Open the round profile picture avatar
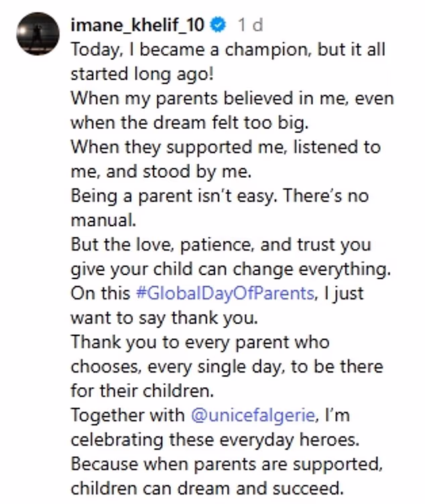This screenshot has height=504, width=425. [x=37, y=34]
